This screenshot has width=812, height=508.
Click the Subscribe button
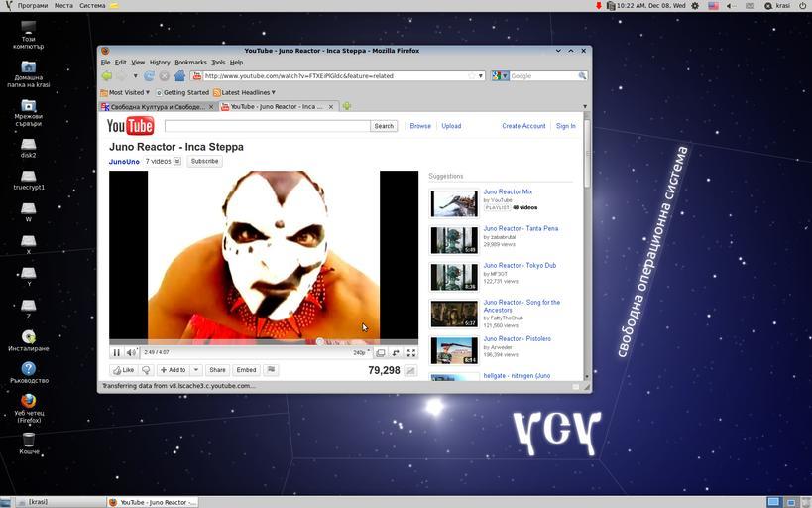tap(204, 161)
